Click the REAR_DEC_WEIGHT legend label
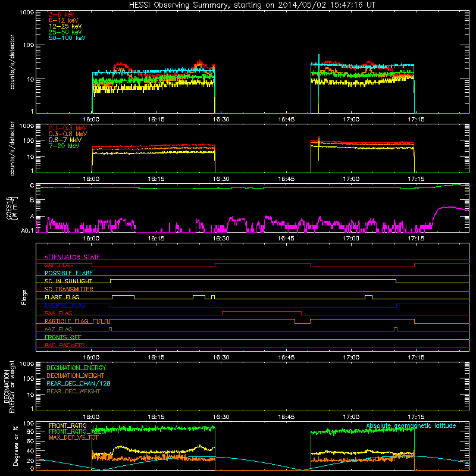 coord(73,392)
